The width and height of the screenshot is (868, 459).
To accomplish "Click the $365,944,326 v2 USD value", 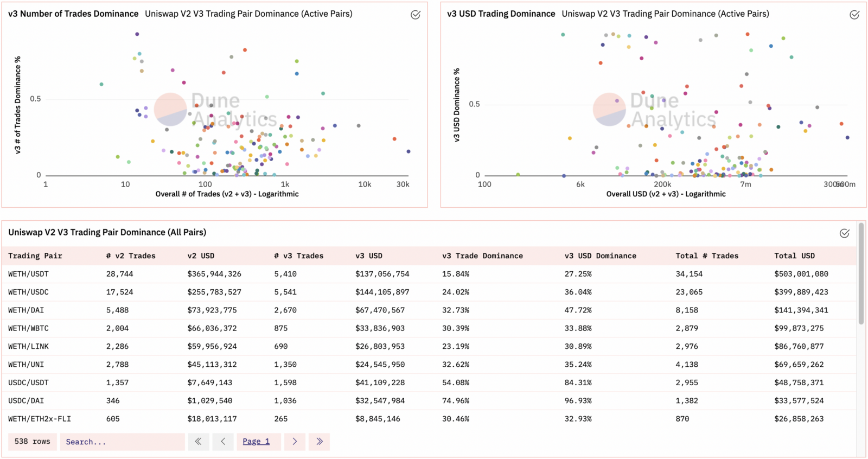I will coord(214,274).
